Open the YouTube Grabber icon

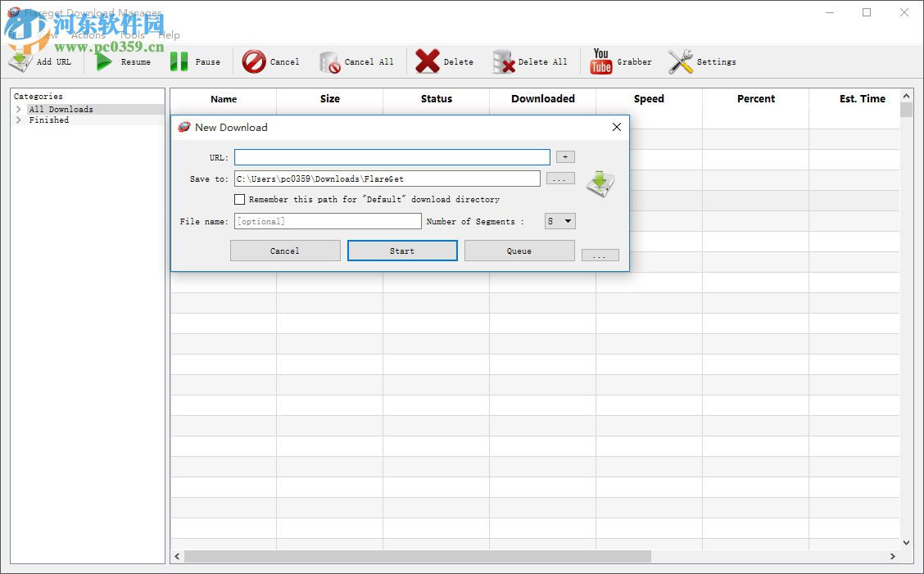601,61
